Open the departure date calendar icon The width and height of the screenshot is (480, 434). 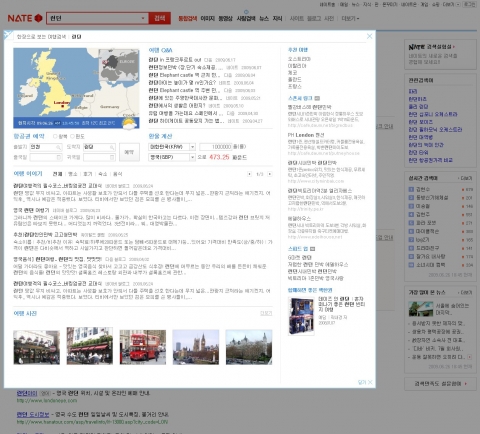(59, 157)
